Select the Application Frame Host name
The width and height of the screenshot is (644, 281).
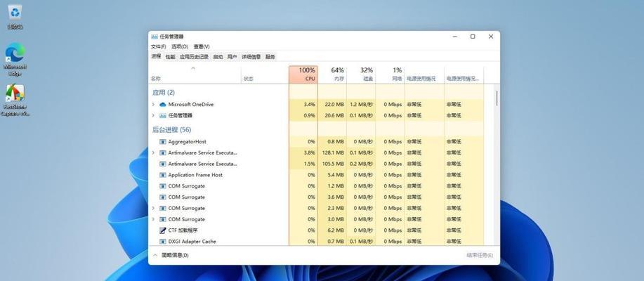coord(195,175)
